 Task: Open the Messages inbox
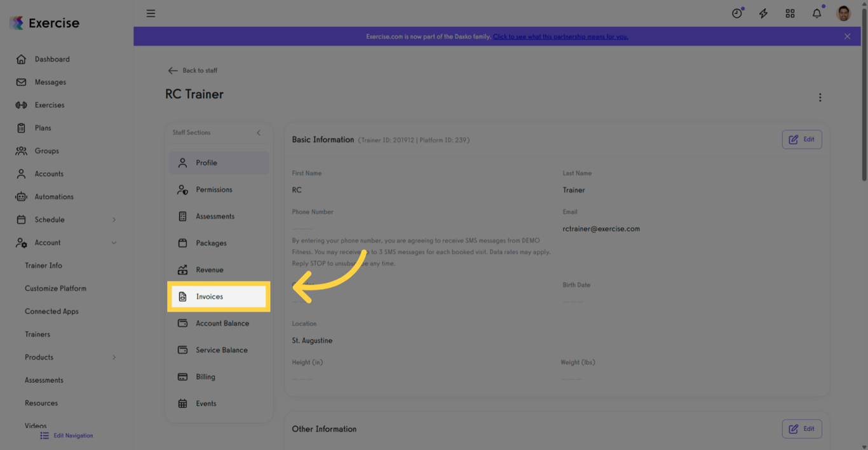point(50,81)
